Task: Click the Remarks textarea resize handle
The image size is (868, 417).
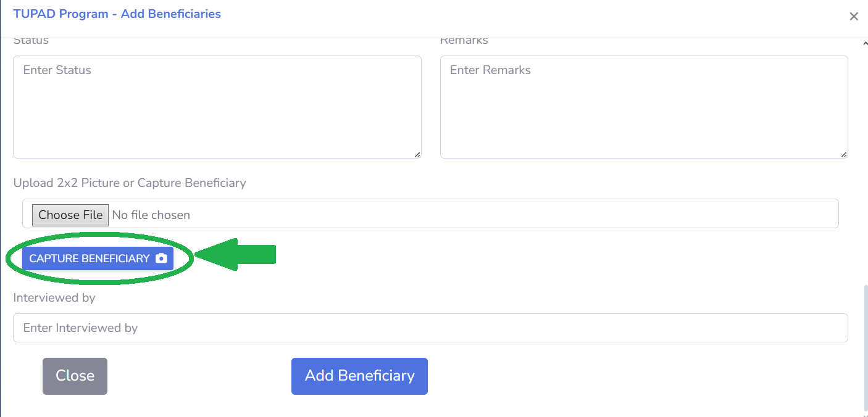Action: point(844,154)
